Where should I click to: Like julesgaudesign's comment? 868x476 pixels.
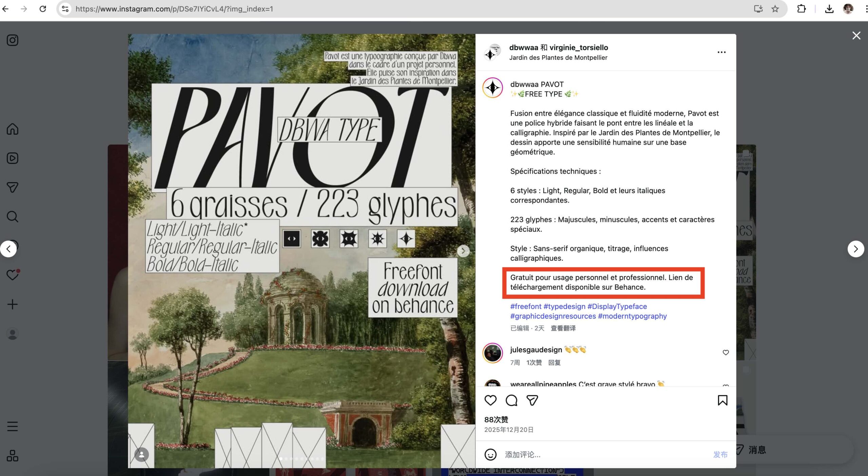pos(726,353)
